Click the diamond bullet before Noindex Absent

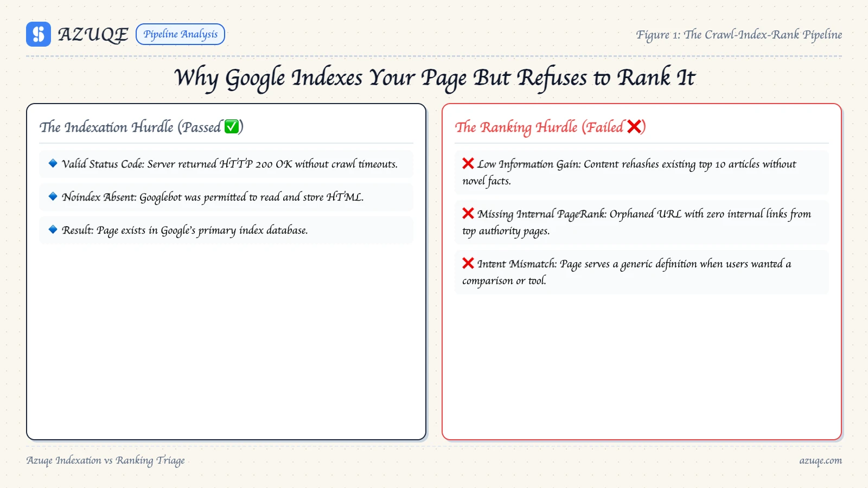[53, 196]
